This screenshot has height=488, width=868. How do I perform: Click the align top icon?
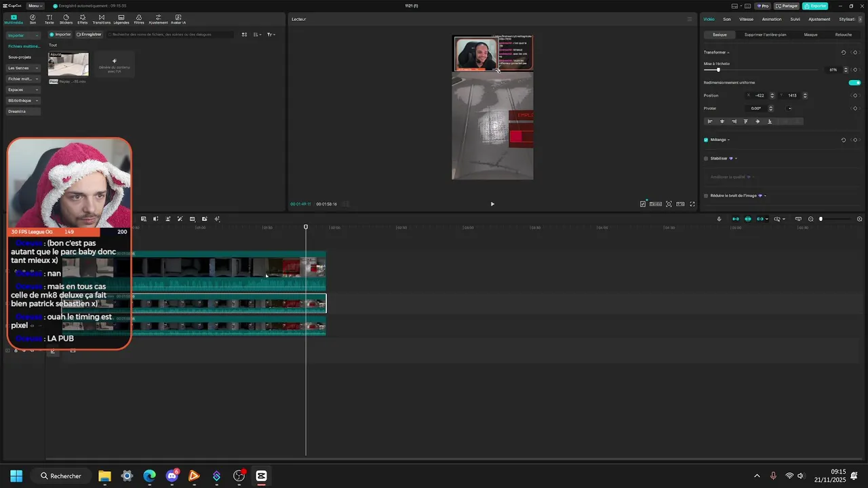[x=746, y=121]
